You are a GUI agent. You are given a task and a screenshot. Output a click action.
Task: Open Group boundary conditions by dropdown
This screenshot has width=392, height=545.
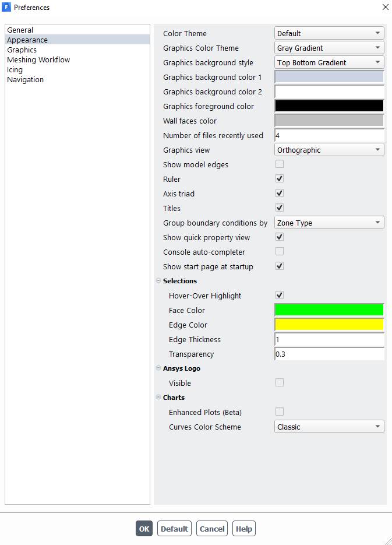point(329,223)
